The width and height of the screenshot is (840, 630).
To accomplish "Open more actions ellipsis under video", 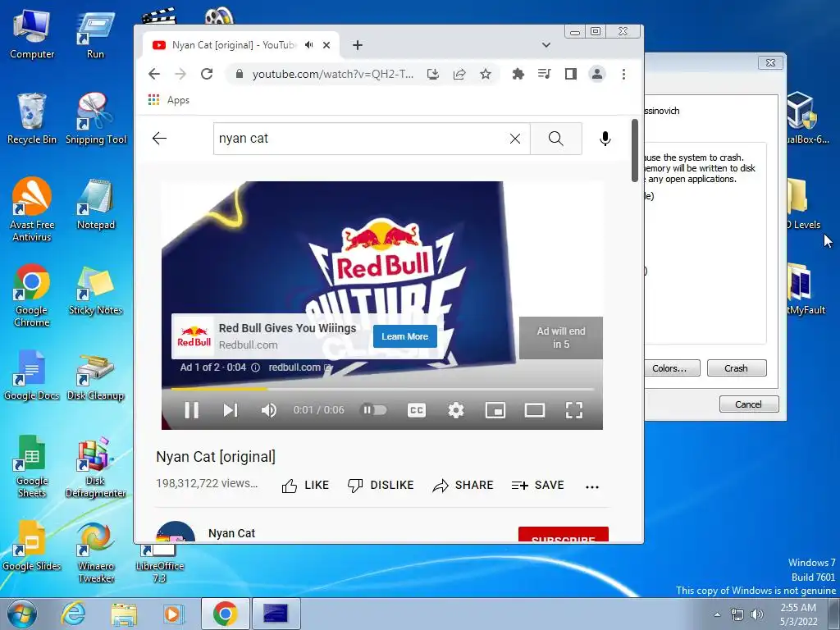I will click(592, 487).
